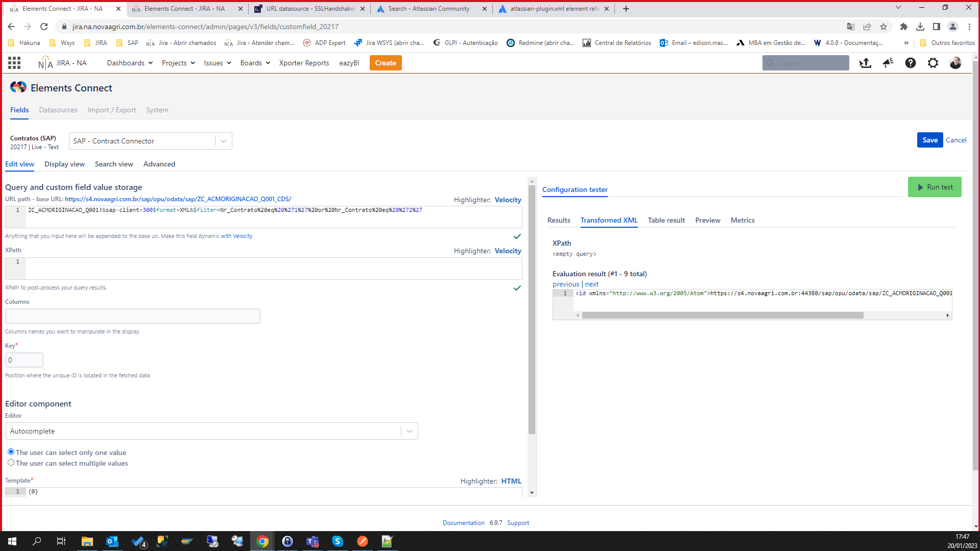Viewport: 980px width, 551px height.
Task: Click the Jira help question mark icon
Action: [x=911, y=63]
